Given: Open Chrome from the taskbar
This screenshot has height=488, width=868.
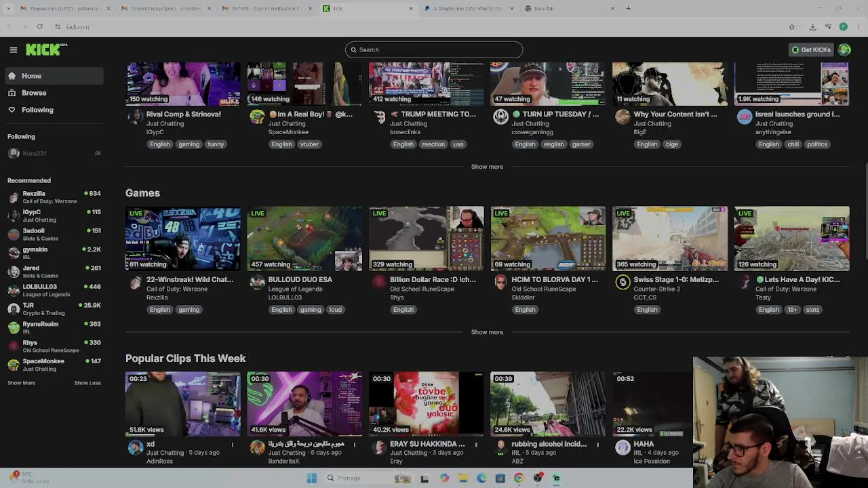Looking at the screenshot, I should click(519, 479).
